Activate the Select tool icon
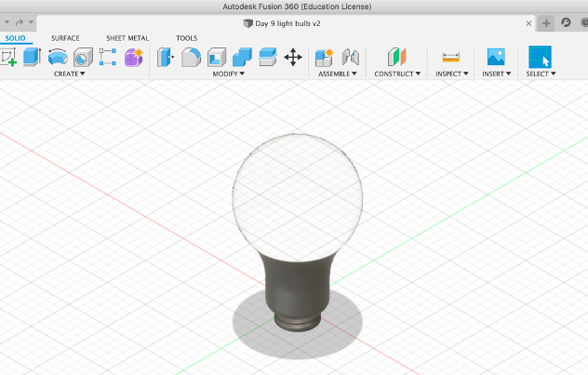The width and height of the screenshot is (588, 375). tap(540, 57)
